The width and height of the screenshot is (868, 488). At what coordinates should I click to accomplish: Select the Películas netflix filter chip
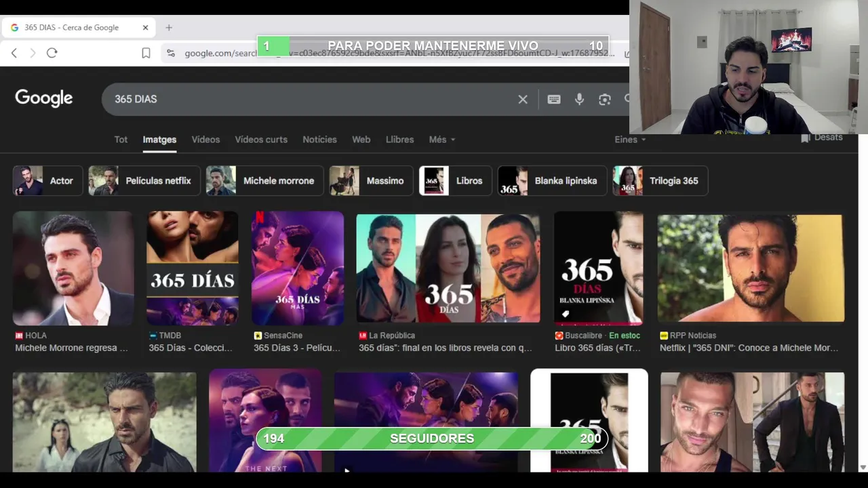[x=144, y=181]
